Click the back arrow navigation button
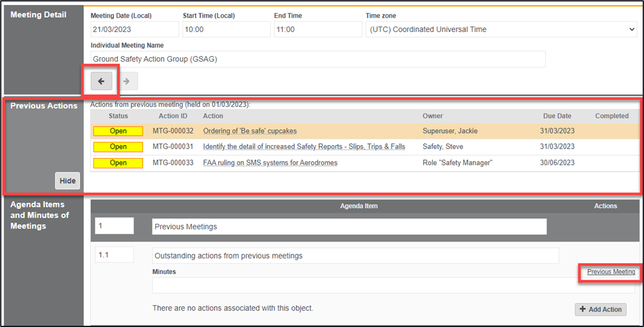 pos(101,81)
